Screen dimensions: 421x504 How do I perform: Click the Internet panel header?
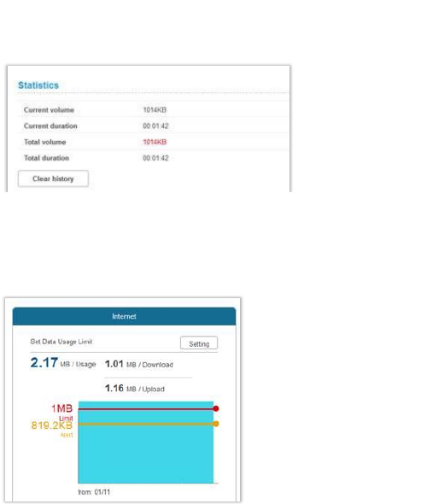[x=124, y=316]
